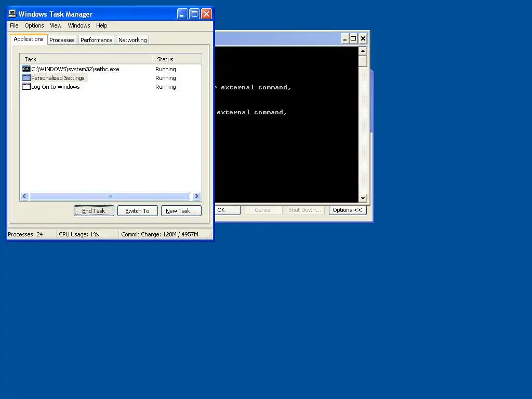Close the Windows Task Manager window
532x399 pixels.
(206, 14)
